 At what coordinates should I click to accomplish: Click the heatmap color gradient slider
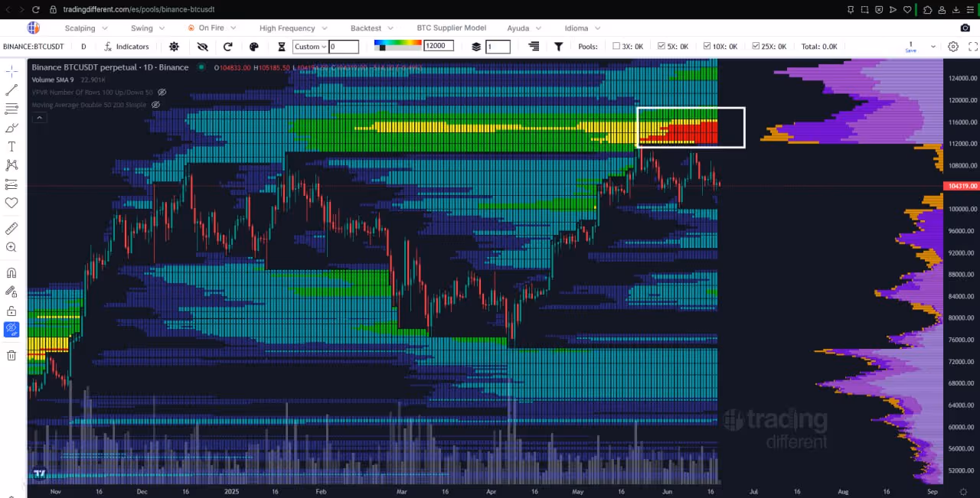(x=397, y=46)
